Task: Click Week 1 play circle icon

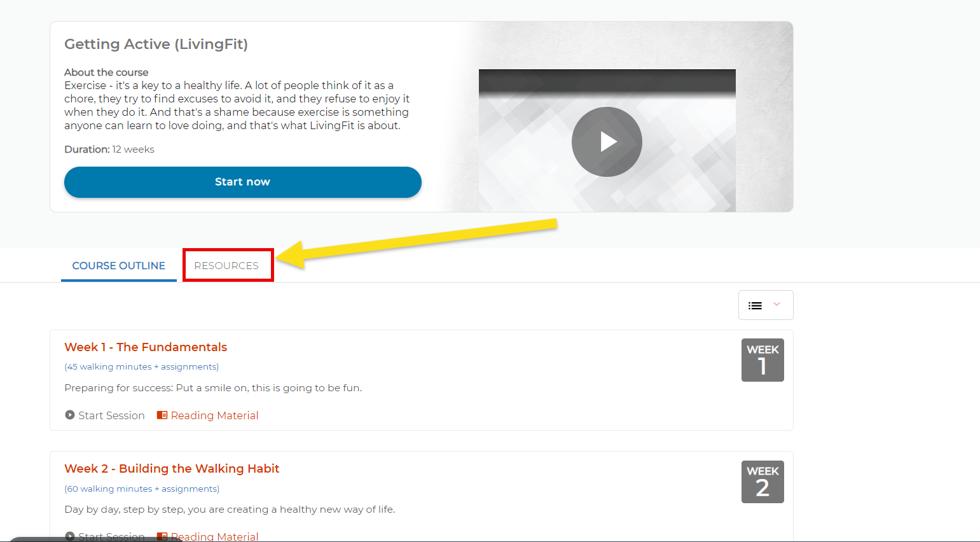Action: click(70, 415)
